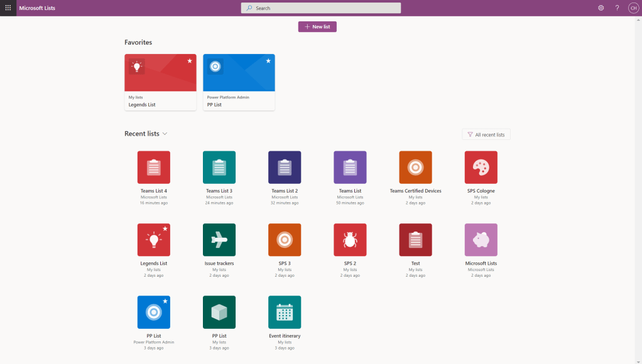Screen dimensions: 642x364
Task: Click the New list button
Action: (x=317, y=27)
